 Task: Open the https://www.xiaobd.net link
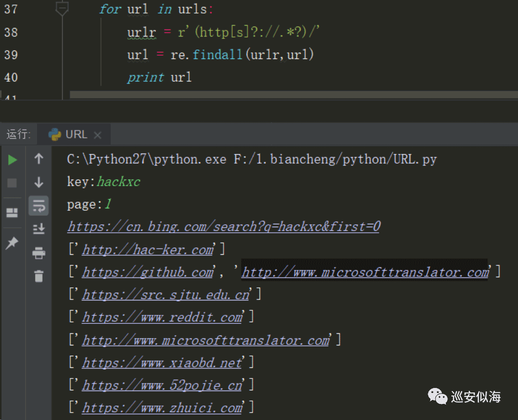coord(162,363)
